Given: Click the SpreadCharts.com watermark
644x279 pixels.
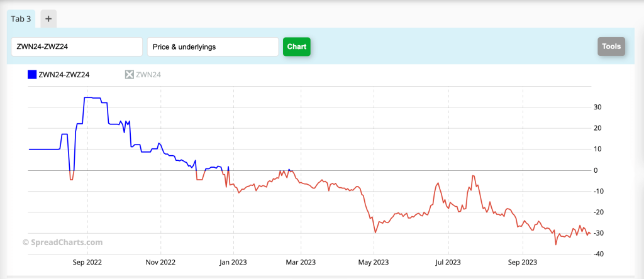Looking at the screenshot, I should coord(62,242).
